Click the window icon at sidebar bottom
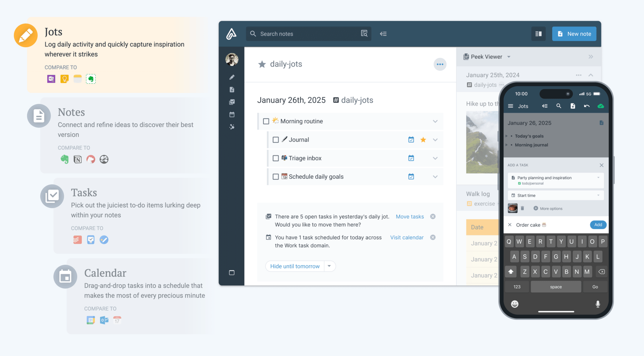The height and width of the screenshot is (356, 644). pos(232,273)
